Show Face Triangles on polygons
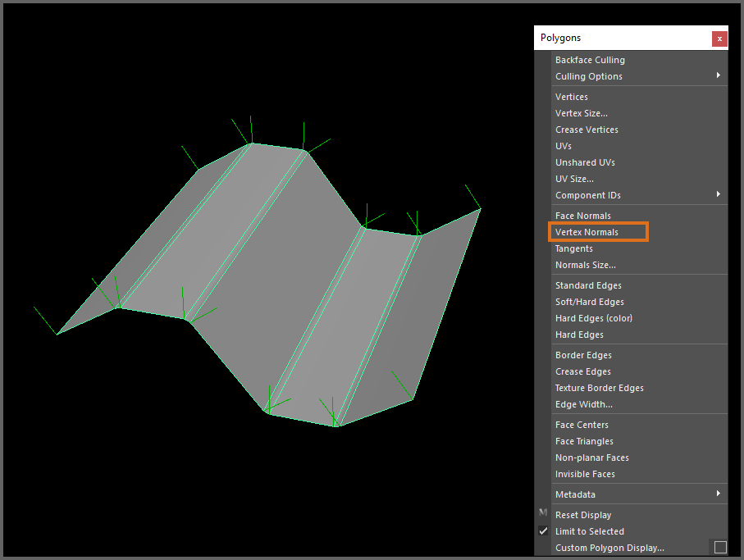Viewport: 744px width, 560px height. 584,441
